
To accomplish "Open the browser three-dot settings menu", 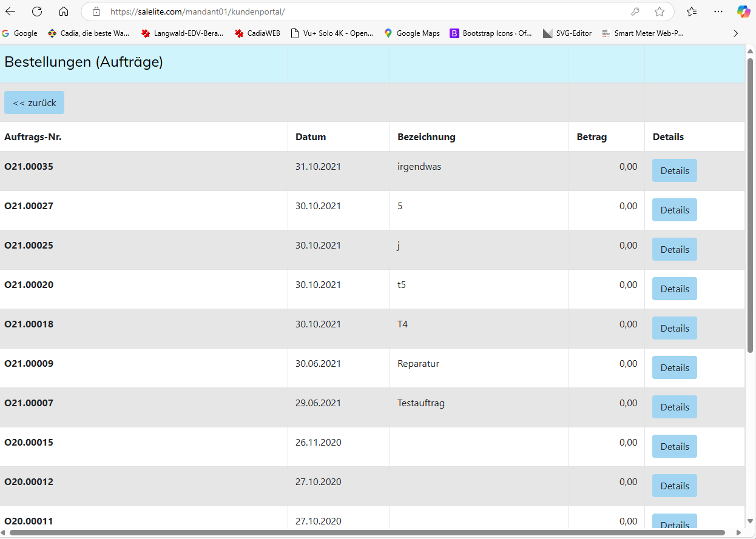I will [718, 12].
